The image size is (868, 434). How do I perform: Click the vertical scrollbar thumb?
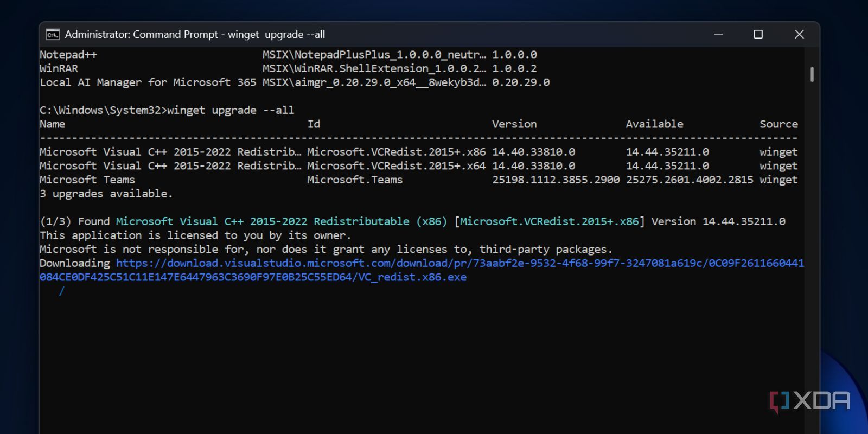pyautogui.click(x=812, y=74)
